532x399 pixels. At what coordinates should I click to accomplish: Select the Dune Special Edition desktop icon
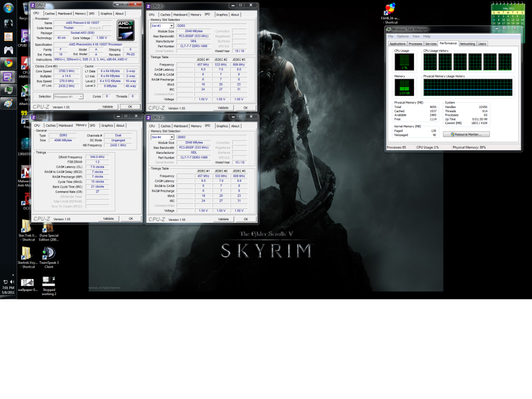pos(49,232)
